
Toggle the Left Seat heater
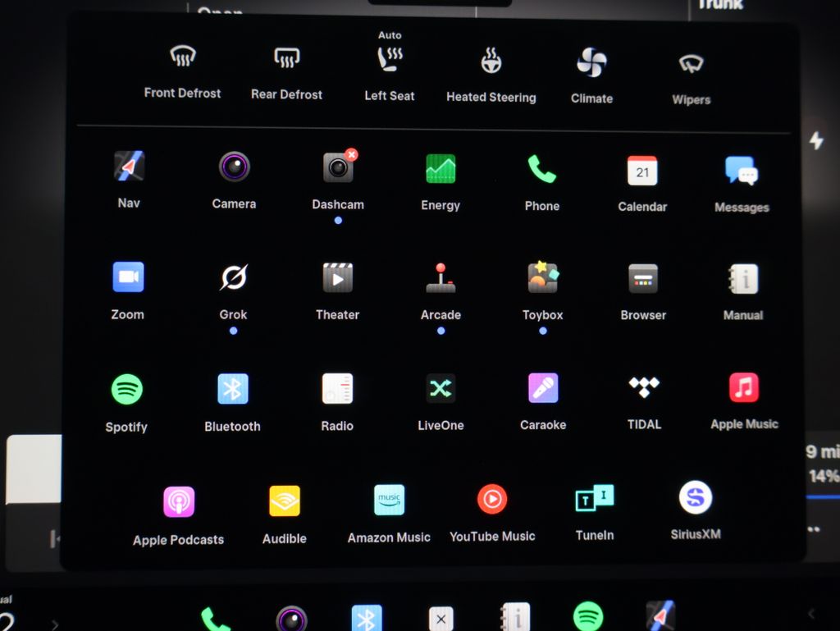[x=390, y=59]
